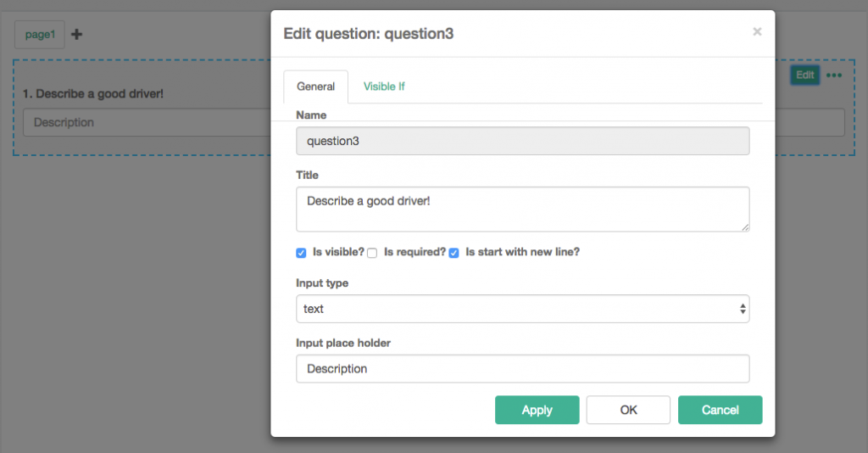Click the Input place holder field
Viewport: 868px width, 453px height.
tap(522, 369)
